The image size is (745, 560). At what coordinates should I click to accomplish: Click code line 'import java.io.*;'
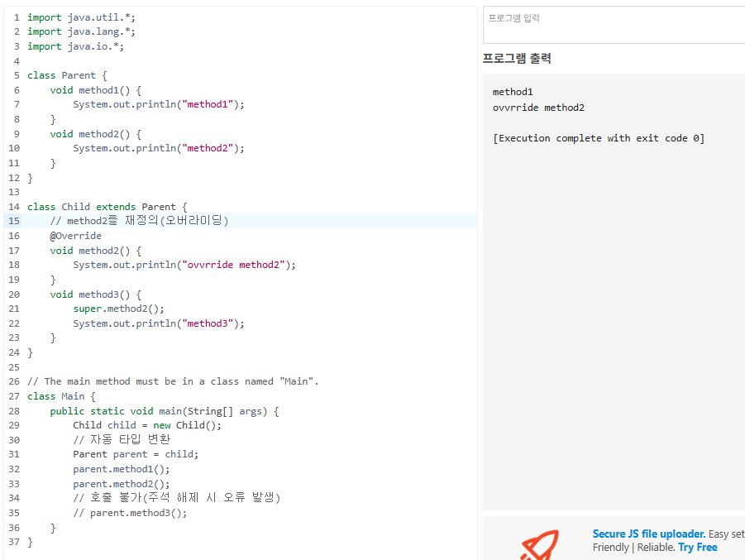[x=75, y=46]
